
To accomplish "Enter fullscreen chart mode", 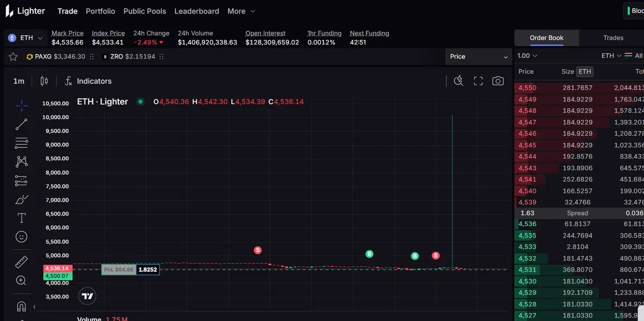I will point(478,81).
